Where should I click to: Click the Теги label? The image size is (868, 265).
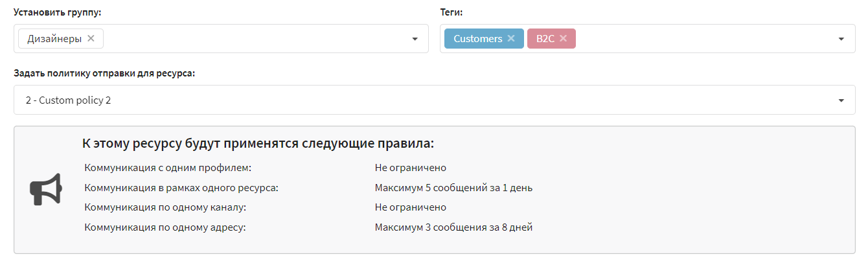[451, 12]
